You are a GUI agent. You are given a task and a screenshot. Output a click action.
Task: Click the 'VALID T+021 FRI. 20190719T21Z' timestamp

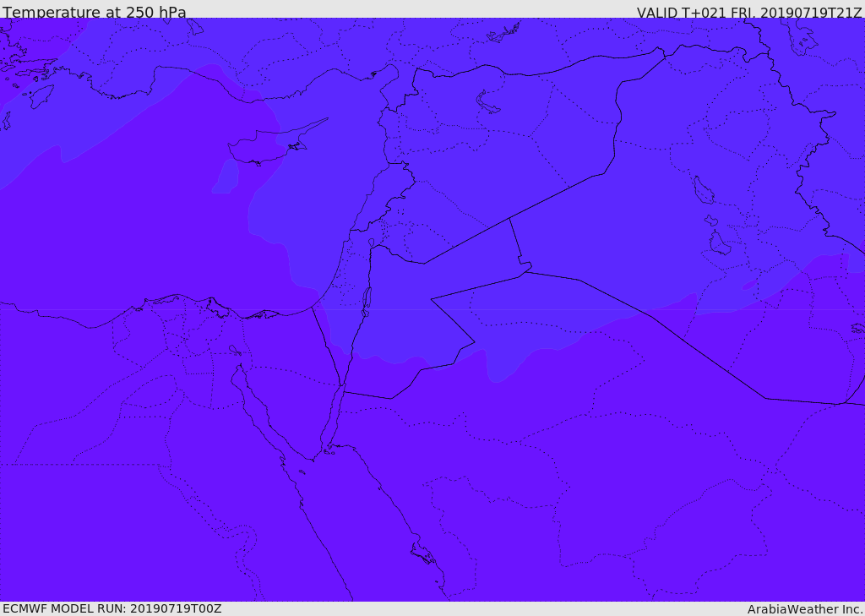(x=749, y=12)
